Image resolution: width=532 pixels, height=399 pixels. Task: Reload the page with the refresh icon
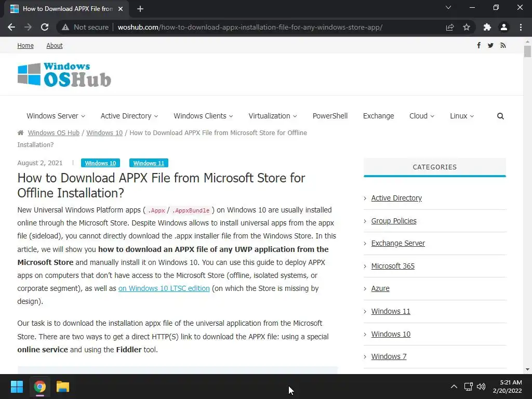(45, 27)
